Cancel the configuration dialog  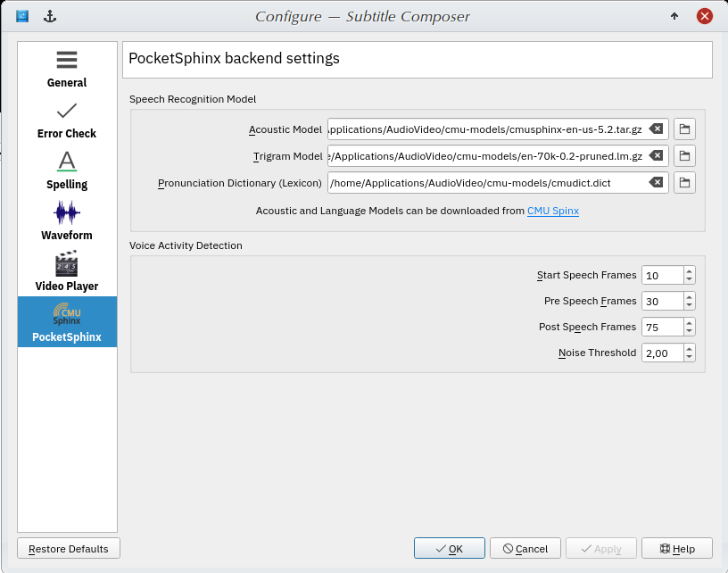525,548
